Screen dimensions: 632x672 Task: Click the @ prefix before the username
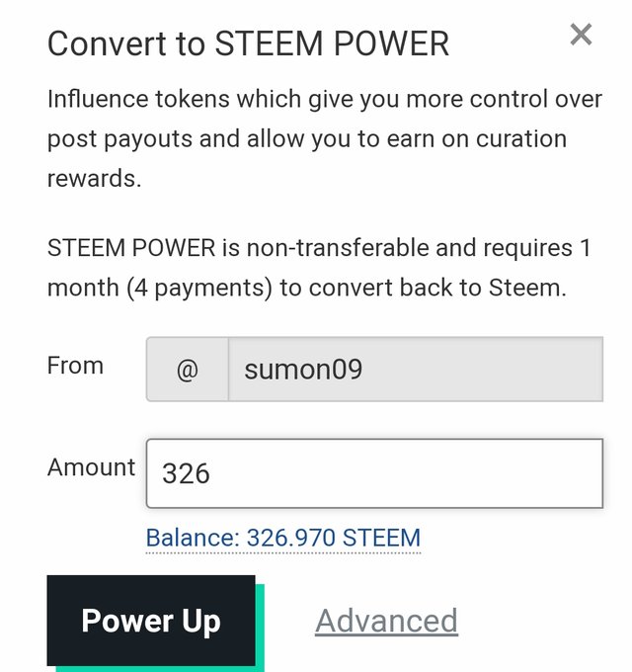click(187, 370)
